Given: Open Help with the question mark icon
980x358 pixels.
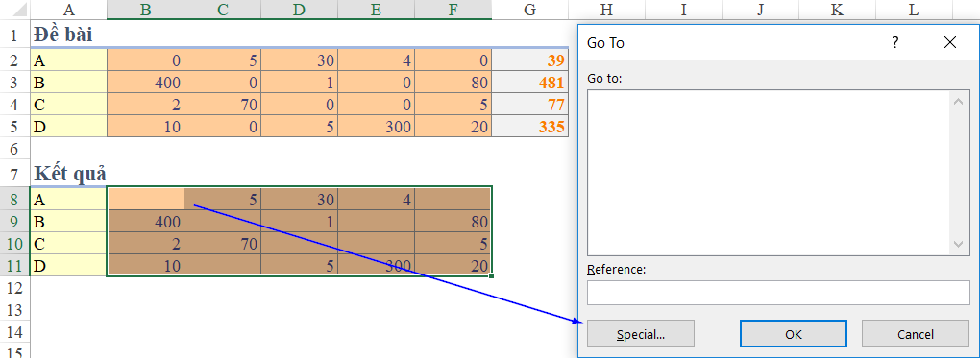Looking at the screenshot, I should click(895, 42).
